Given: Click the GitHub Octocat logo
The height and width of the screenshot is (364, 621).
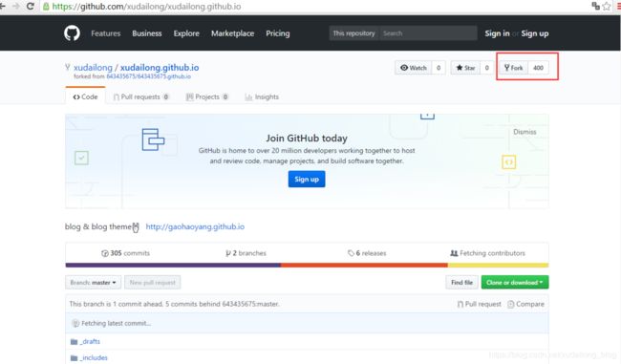Looking at the screenshot, I should [72, 33].
